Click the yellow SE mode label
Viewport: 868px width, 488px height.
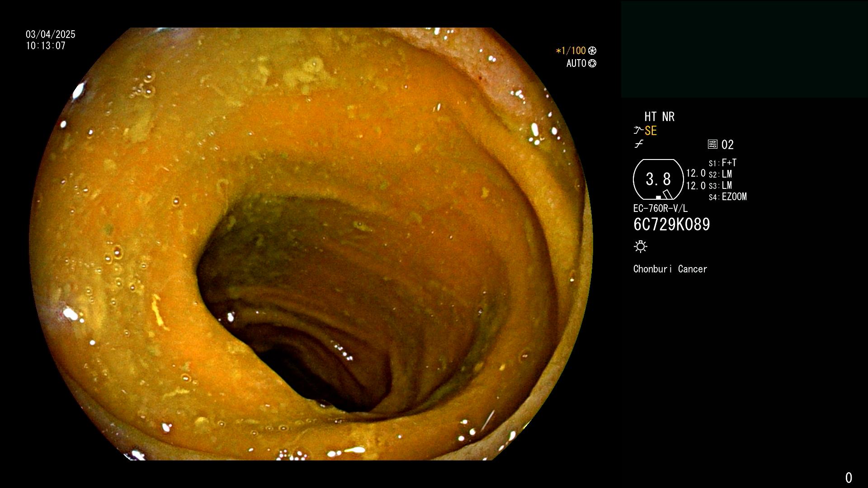(651, 131)
